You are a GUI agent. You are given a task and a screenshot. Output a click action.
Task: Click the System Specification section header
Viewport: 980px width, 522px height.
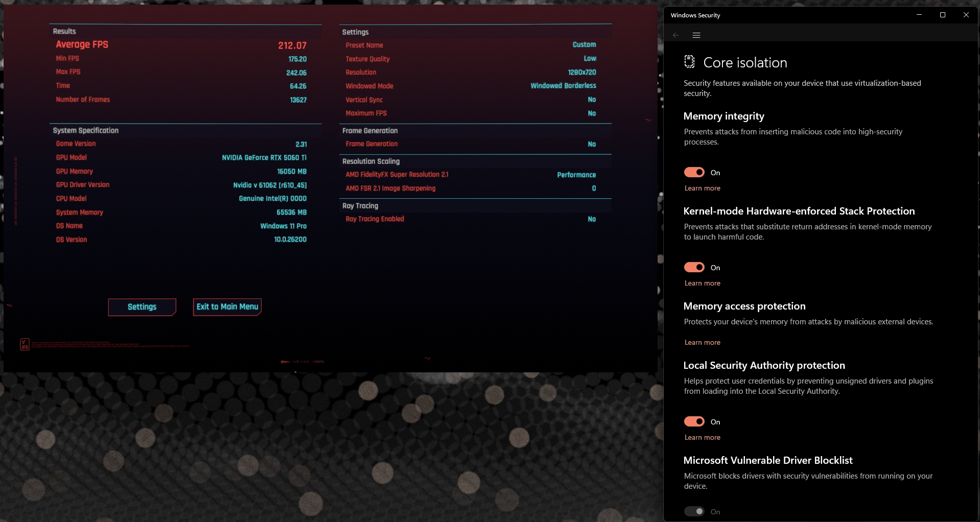pyautogui.click(x=86, y=131)
